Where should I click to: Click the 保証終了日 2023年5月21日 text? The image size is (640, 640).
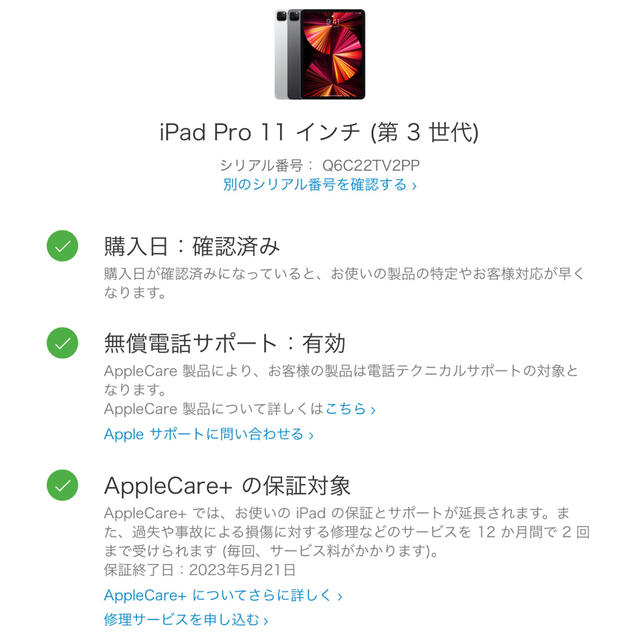[x=200, y=570]
